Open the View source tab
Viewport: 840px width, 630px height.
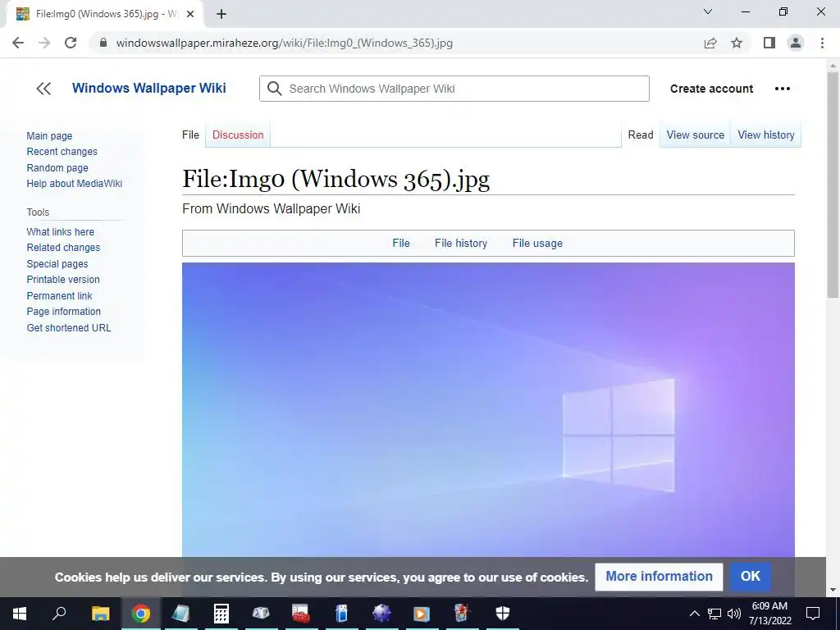pos(695,135)
